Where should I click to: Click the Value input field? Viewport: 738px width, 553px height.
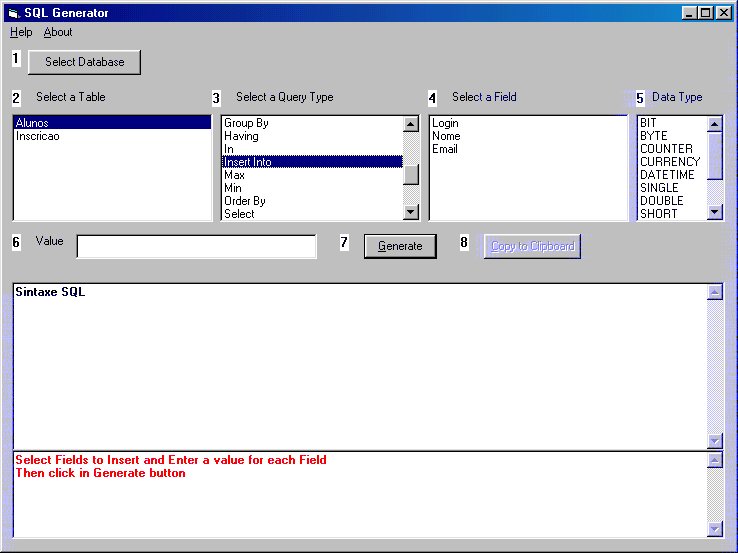(x=196, y=246)
